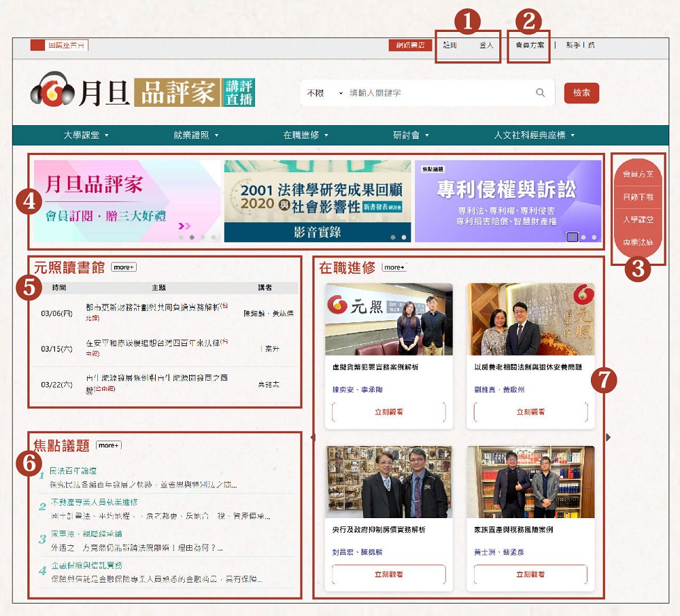Viewport: 680px width, 616px height.
Task: Click more+ next to 焦點議題
Action: click(108, 445)
